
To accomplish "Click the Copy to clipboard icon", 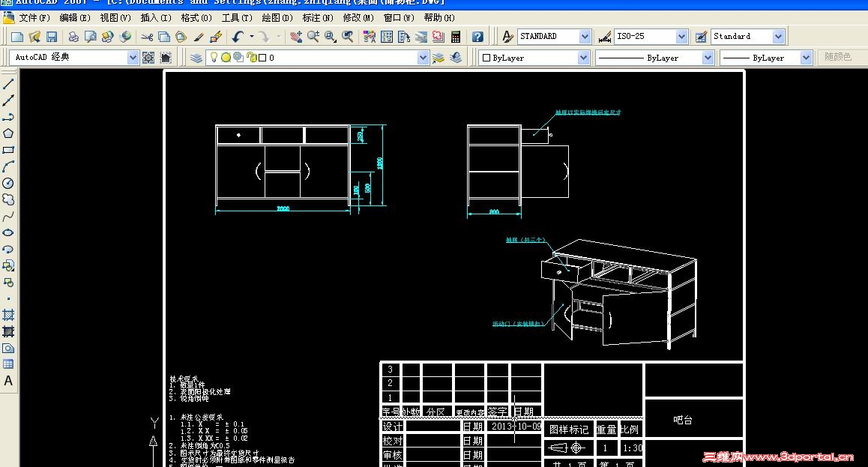I will pyautogui.click(x=164, y=37).
